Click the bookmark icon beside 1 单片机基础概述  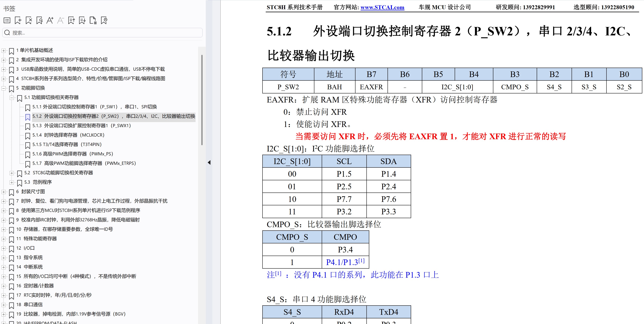click(12, 51)
